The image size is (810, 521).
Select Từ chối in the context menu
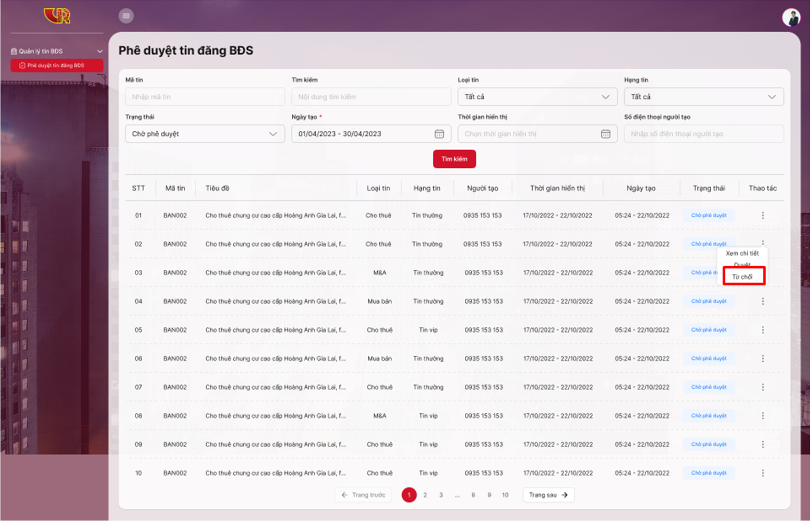pyautogui.click(x=743, y=276)
